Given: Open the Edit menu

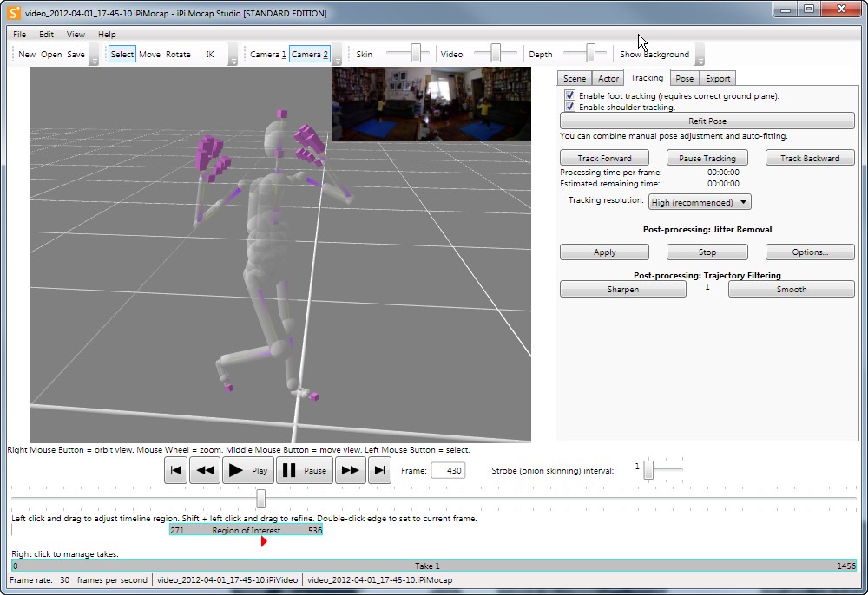Looking at the screenshot, I should [x=47, y=35].
